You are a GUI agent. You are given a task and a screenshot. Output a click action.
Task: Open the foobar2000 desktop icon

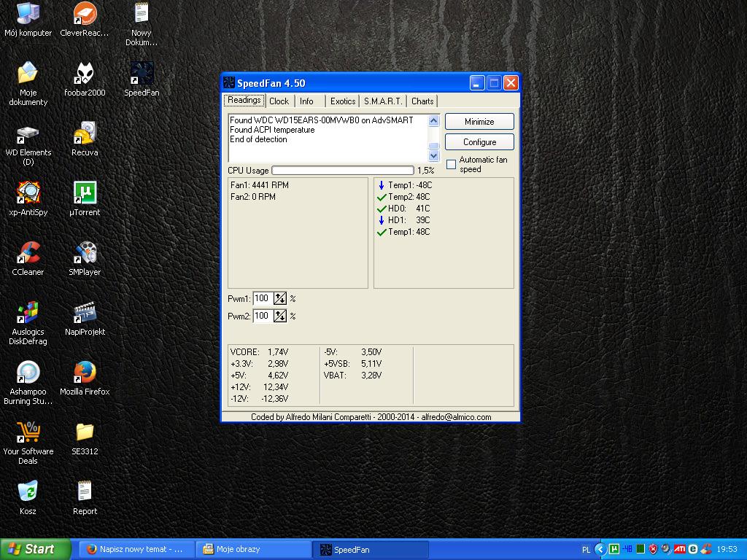pos(85,74)
